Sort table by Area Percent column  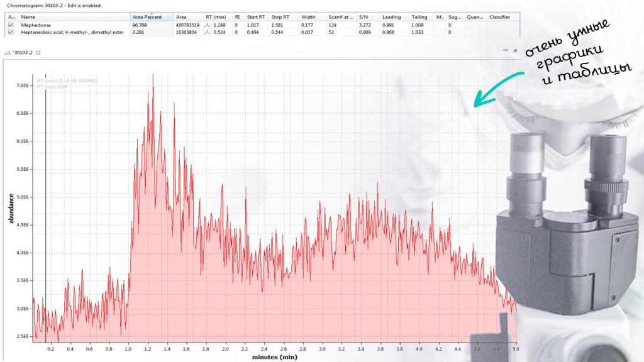[150, 17]
